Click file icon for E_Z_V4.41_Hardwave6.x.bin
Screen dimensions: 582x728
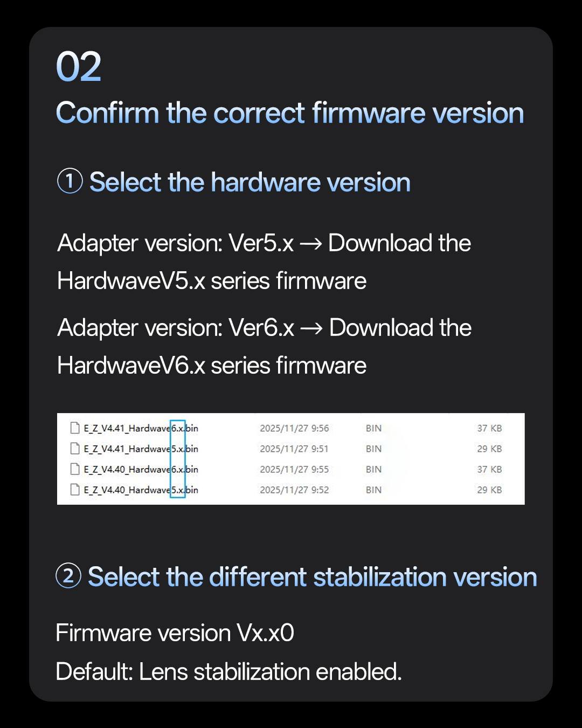75,428
